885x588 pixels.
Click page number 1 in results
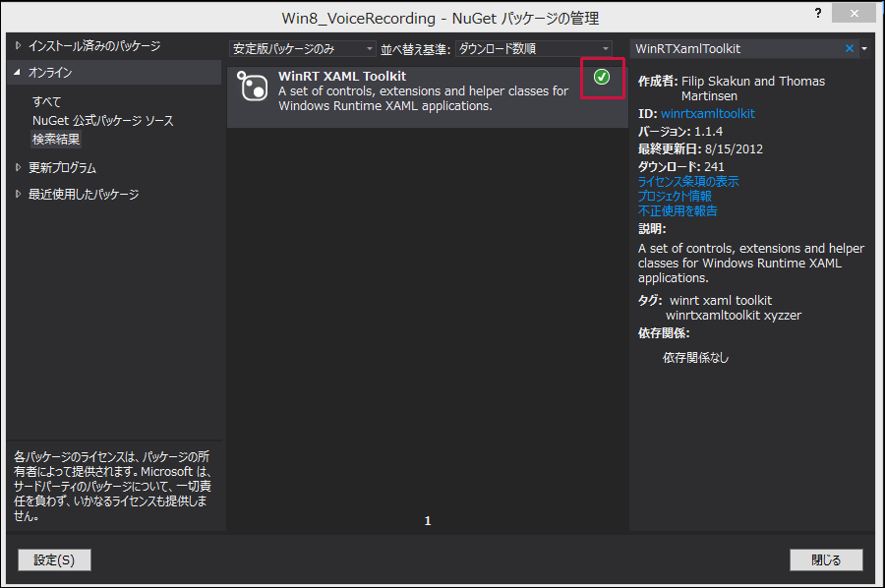(x=428, y=521)
